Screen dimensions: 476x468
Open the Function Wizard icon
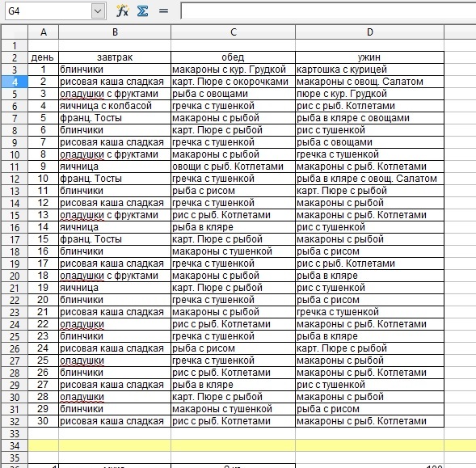click(122, 11)
